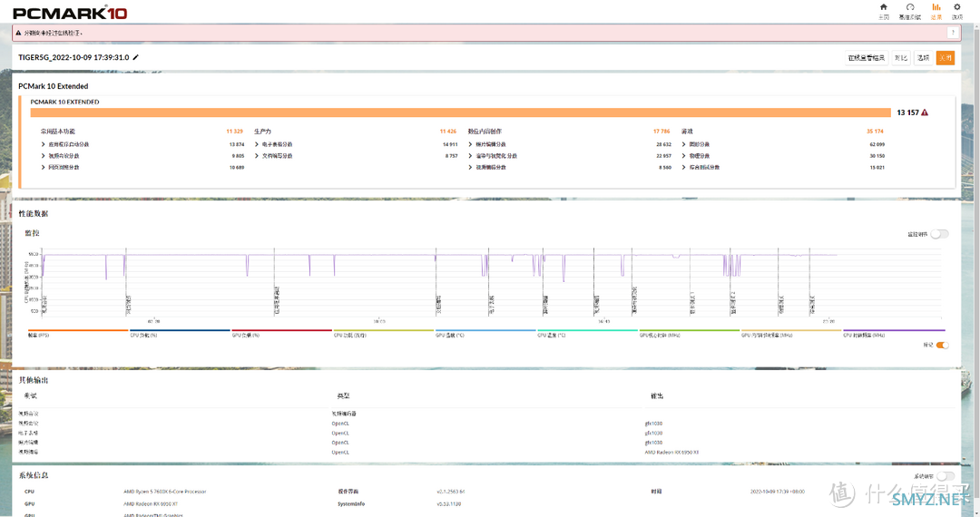Expand the photo editing score row (28 632)
This screenshot has width=980, height=517.
[570, 144]
